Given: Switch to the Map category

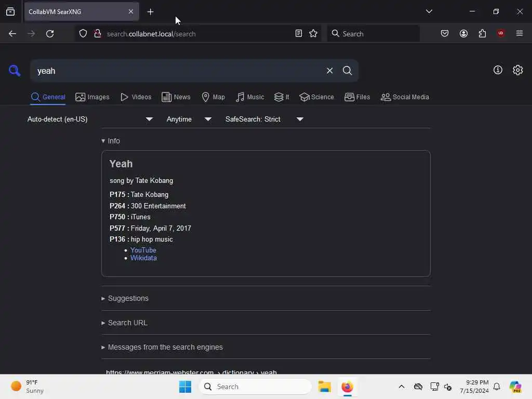Looking at the screenshot, I should (x=213, y=97).
